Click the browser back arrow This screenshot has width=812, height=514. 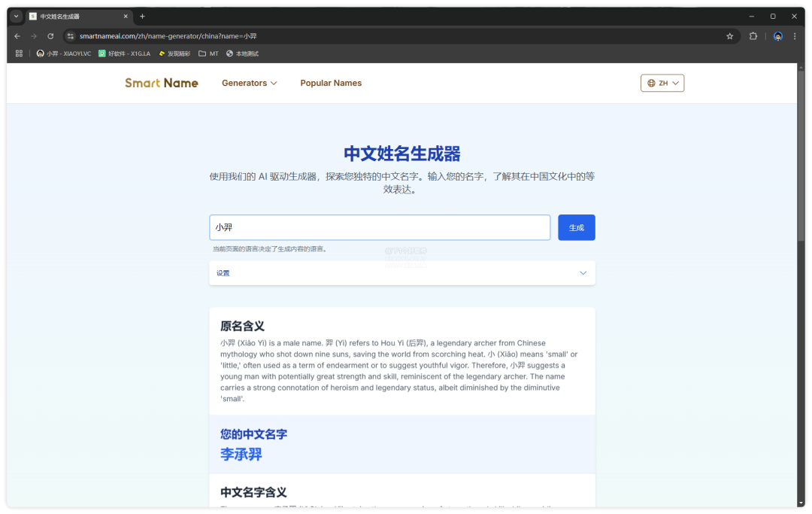tap(17, 36)
